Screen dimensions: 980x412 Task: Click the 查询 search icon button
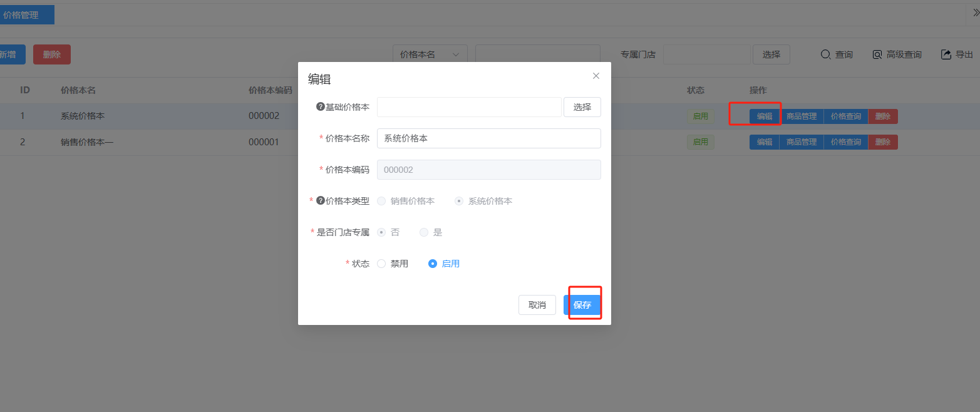pyautogui.click(x=837, y=54)
